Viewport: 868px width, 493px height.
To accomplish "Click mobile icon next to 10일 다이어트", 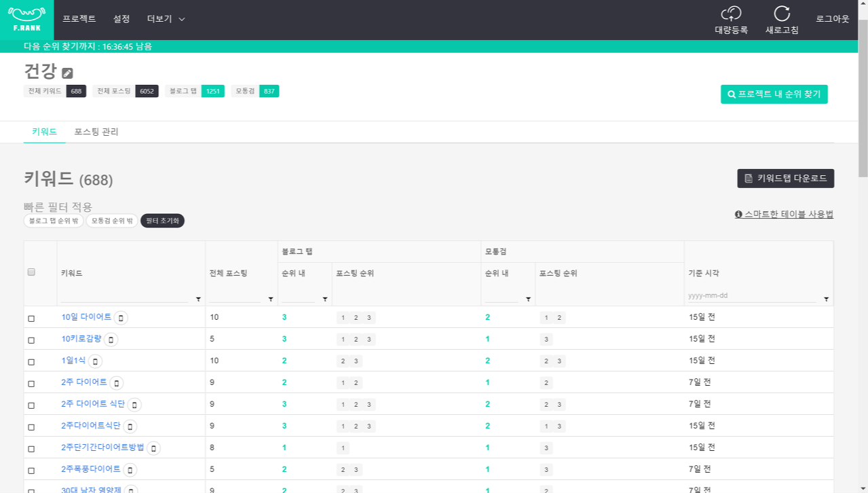I will point(121,318).
